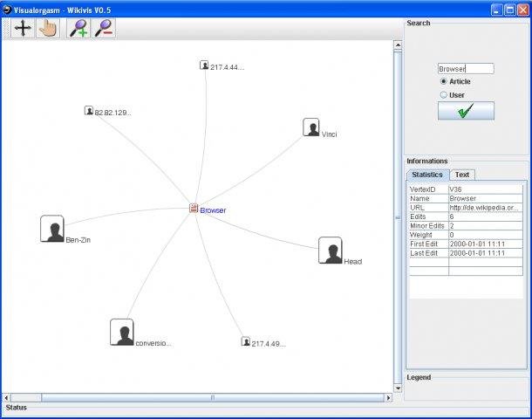Click the horizontal scrollbar thumb under graph
Image resolution: width=532 pixels, height=419 pixels.
211,398
